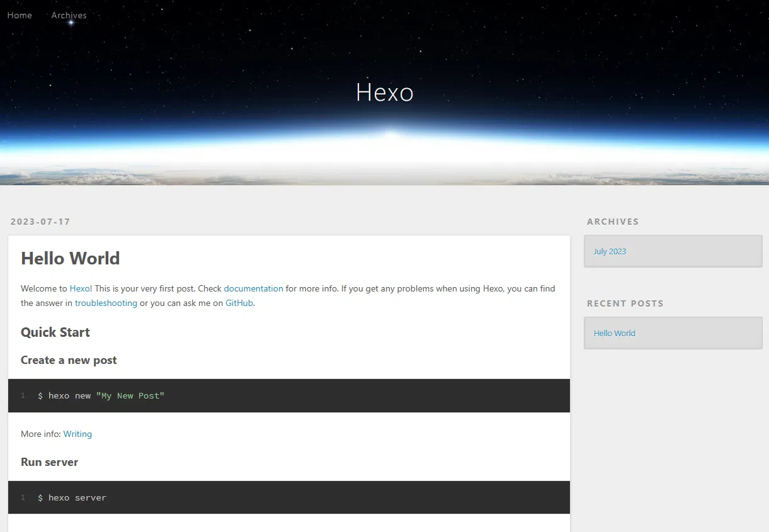Open the Hello World post title heading
Screen dimensions: 769x532
click(x=70, y=259)
